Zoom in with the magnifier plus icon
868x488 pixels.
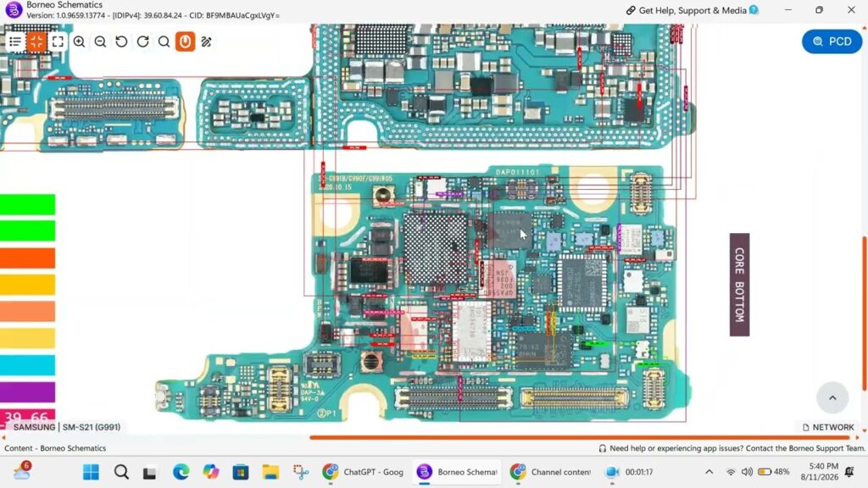[79, 42]
